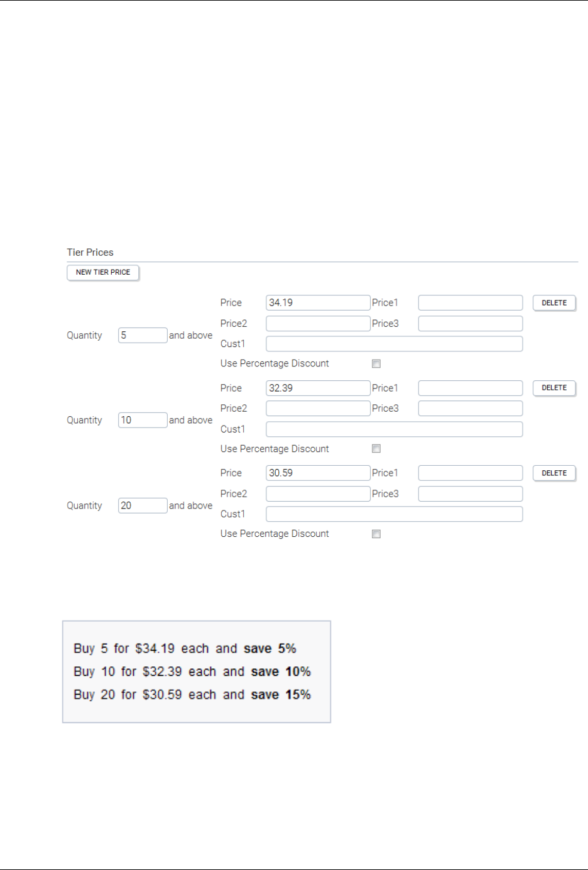Delete the 30.59 tier price row
Viewport: 588px width, 870px height.
point(554,473)
